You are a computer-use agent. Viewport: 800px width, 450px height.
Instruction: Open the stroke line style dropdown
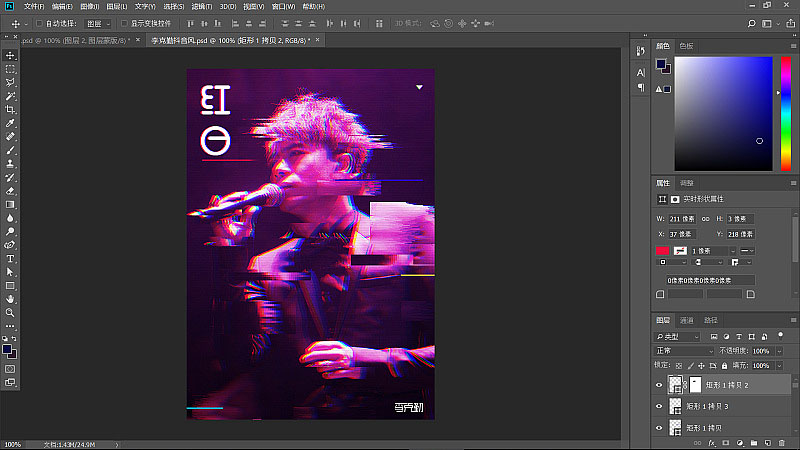click(x=747, y=251)
